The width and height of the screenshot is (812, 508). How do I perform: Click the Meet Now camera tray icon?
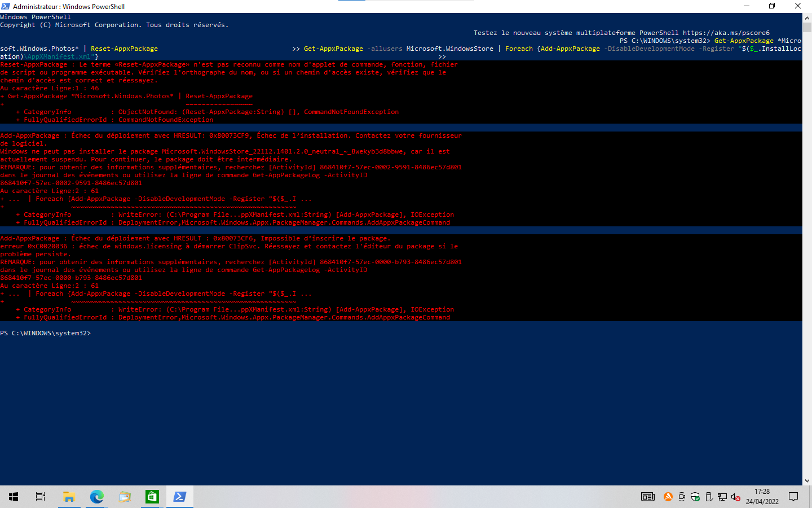682,497
